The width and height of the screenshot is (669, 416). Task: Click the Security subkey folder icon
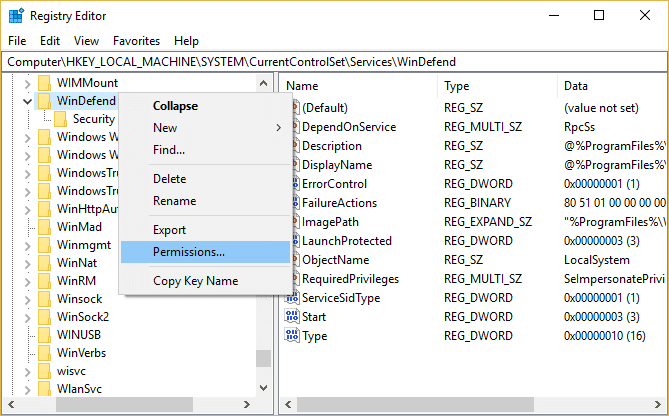[x=61, y=119]
